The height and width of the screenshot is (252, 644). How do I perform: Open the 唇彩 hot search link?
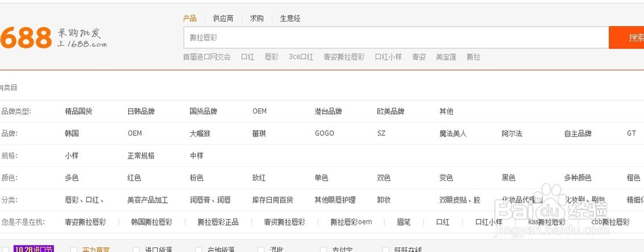point(272,57)
